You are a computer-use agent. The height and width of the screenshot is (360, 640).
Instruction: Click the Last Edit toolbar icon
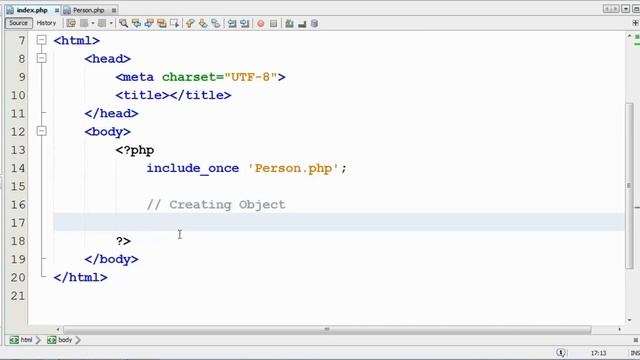[x=71, y=23]
